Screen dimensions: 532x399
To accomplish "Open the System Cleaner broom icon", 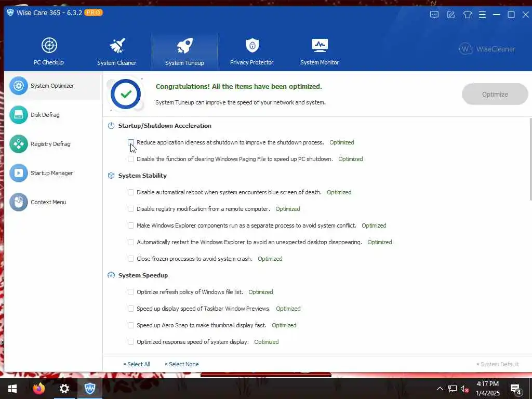I will (117, 46).
